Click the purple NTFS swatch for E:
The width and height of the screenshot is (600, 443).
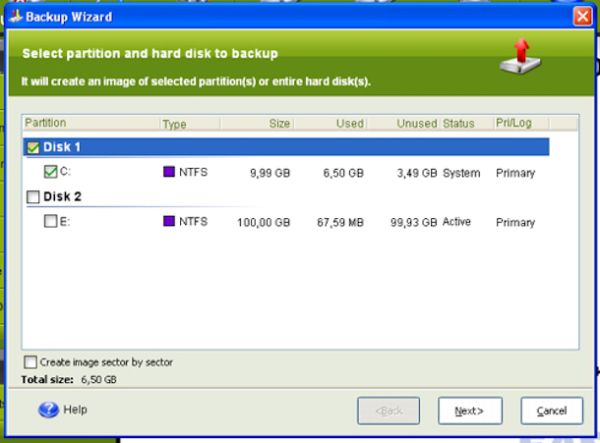[x=169, y=221]
